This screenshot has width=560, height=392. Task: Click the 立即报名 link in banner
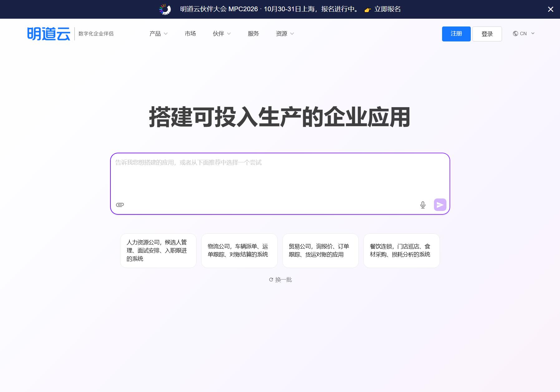pos(387,9)
